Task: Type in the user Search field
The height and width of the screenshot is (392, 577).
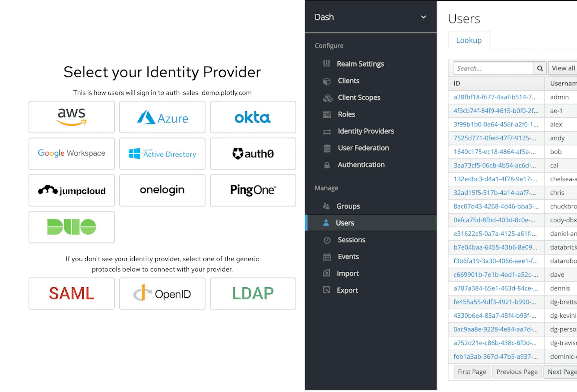Action: tap(494, 68)
